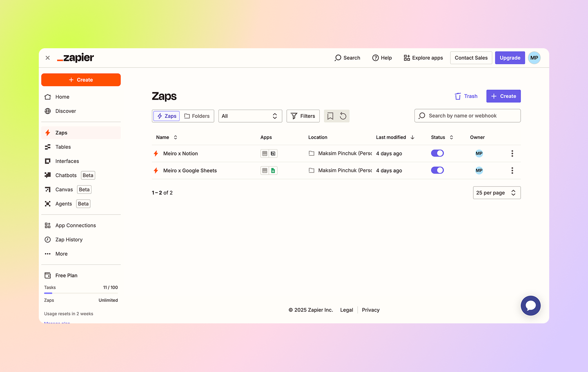Click the lightning icon beside Meiro x Google Sheets
The height and width of the screenshot is (372, 588).
tap(156, 170)
